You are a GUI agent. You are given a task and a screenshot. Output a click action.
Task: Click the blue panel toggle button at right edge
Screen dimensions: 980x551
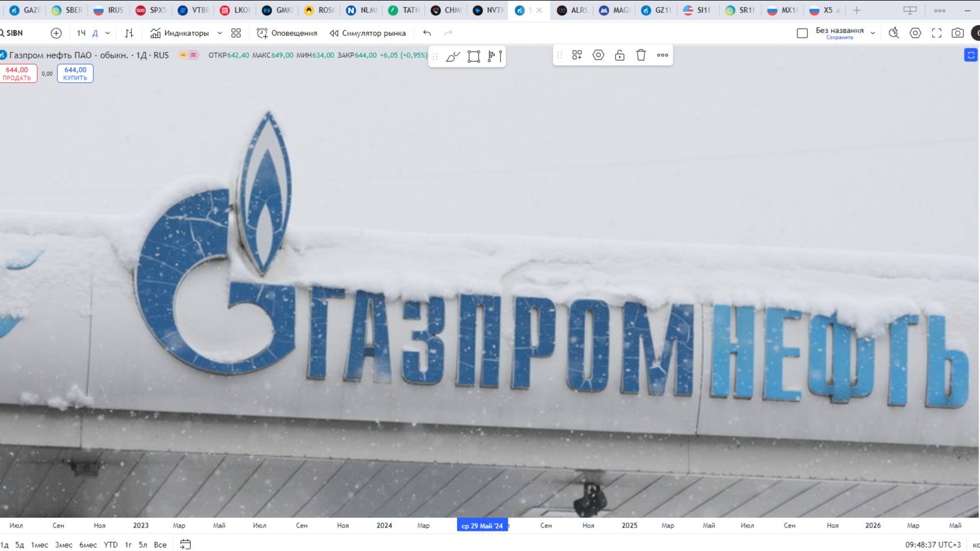971,55
